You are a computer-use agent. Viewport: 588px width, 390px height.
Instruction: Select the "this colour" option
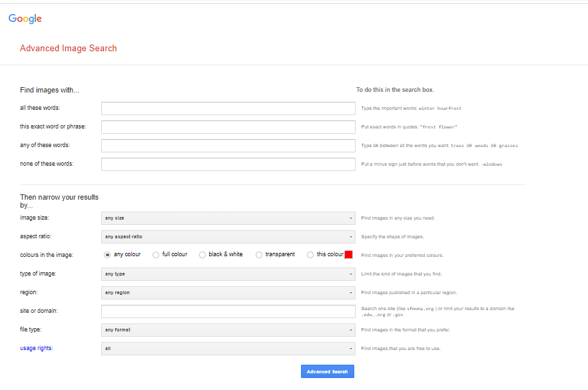310,254
